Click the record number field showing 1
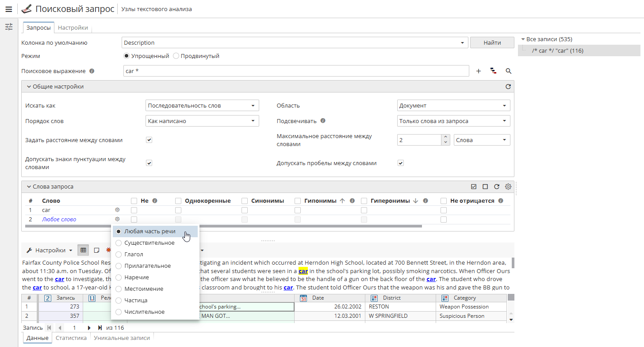Image resolution: width=644 pixels, height=347 pixels. (x=74, y=328)
